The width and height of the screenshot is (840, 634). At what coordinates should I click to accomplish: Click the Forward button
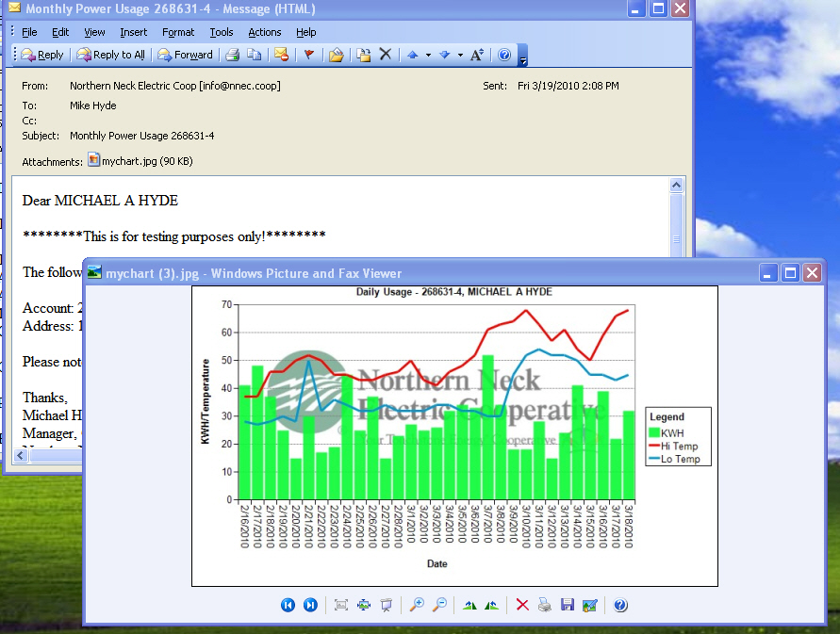pos(186,55)
